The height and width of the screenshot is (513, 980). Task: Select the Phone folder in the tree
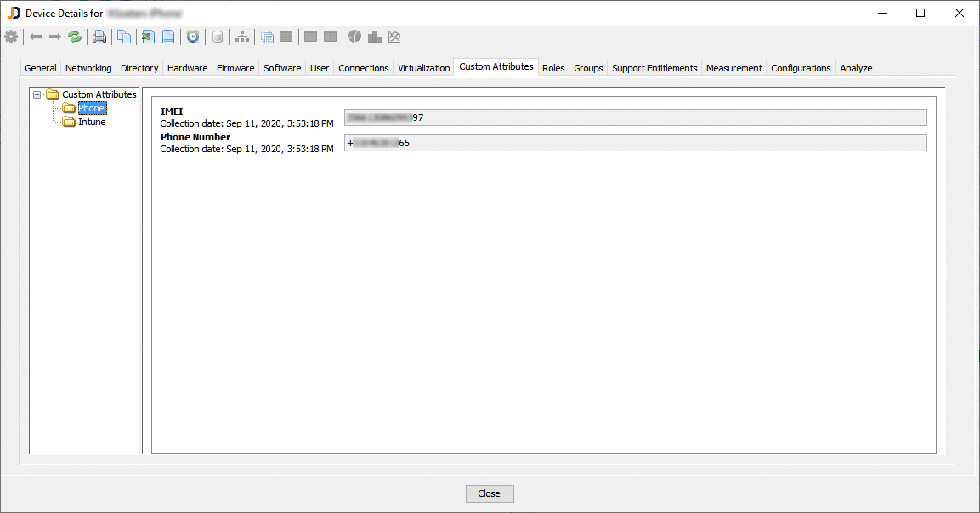coord(90,108)
